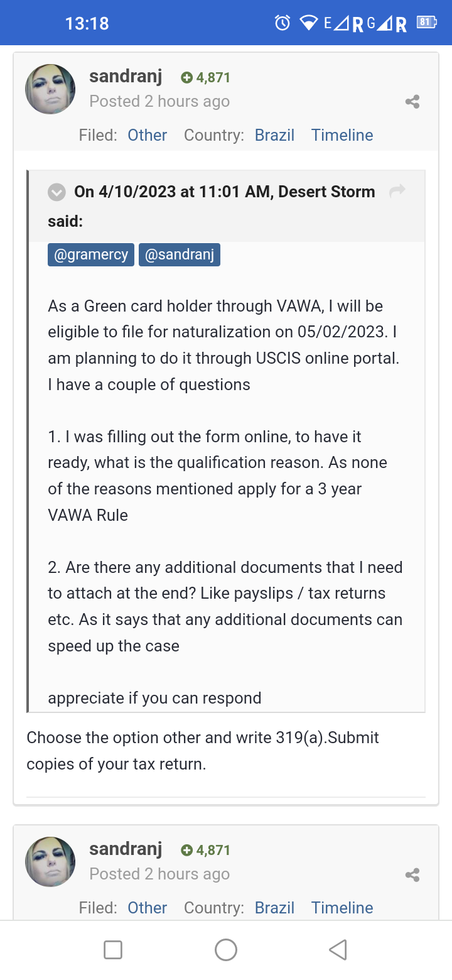The image size is (452, 980).
Task: Click Other filed link in first post
Action: [x=148, y=135]
